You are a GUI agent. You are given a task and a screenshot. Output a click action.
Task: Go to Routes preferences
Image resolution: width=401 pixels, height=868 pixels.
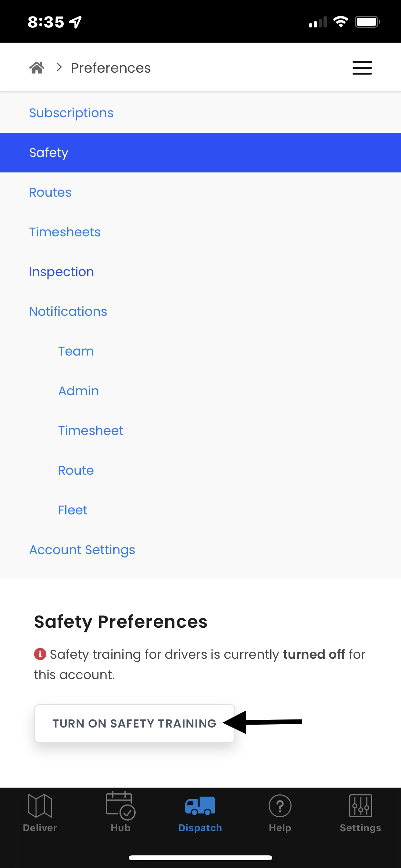[x=200, y=192]
